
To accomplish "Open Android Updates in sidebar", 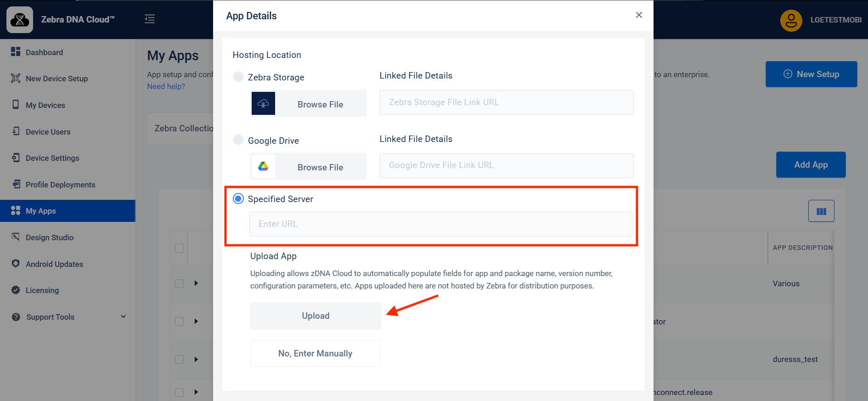I will 54,264.
